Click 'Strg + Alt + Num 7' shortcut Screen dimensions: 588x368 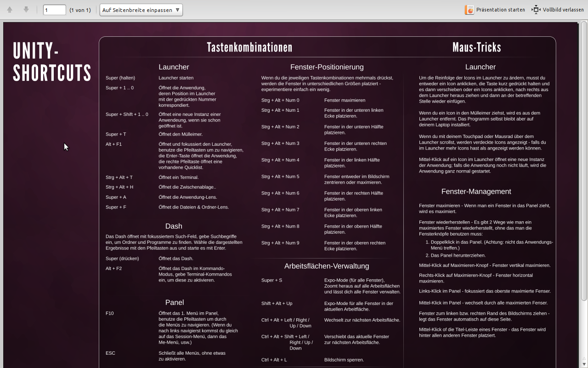coord(280,209)
